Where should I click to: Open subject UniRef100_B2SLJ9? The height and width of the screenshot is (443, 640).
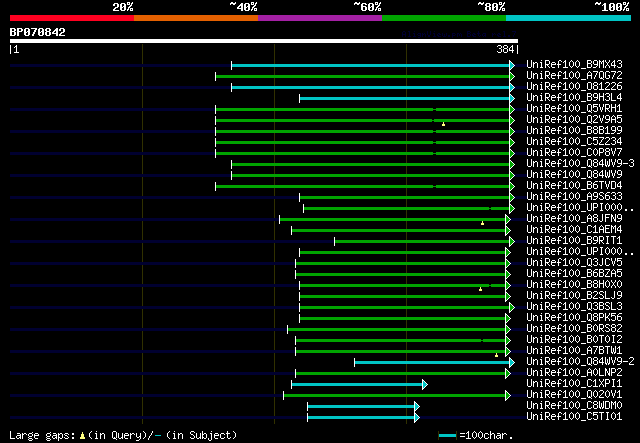click(574, 295)
